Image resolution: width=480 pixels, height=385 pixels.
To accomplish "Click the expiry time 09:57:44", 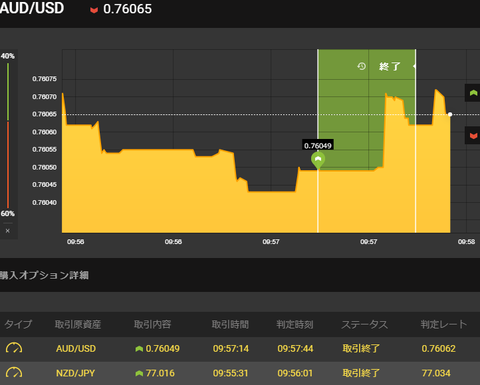I will [x=295, y=349].
